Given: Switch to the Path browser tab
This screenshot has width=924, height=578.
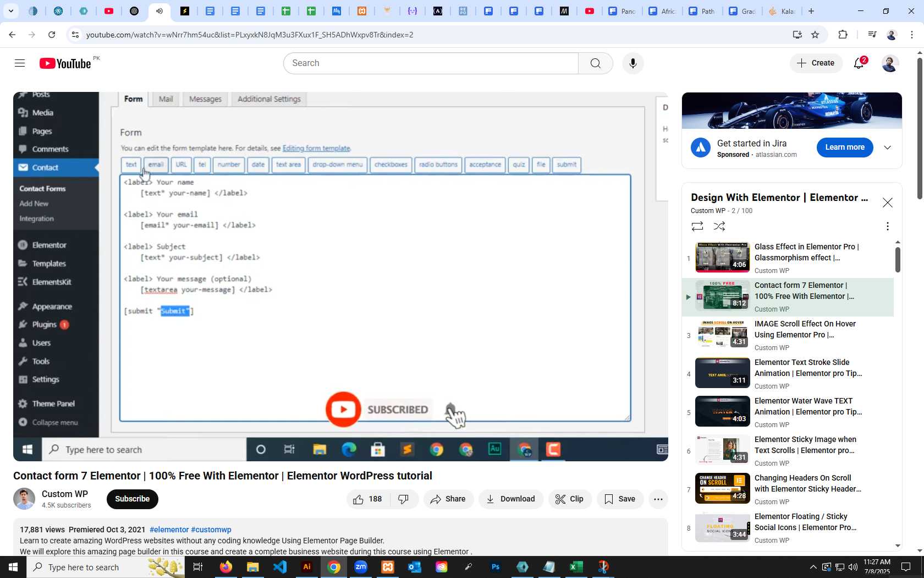Looking at the screenshot, I should point(702,11).
